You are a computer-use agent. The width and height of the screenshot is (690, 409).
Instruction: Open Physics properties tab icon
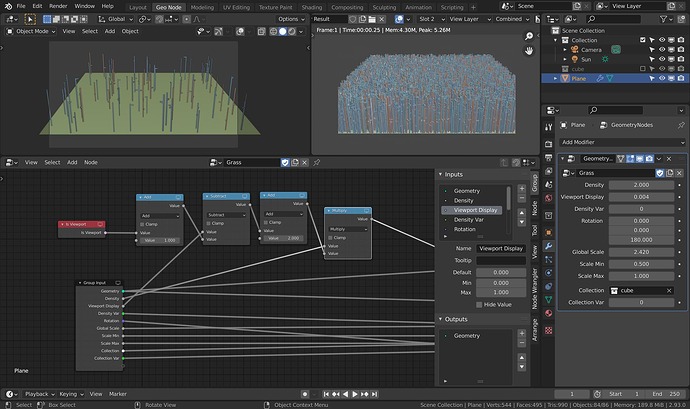coord(548,273)
